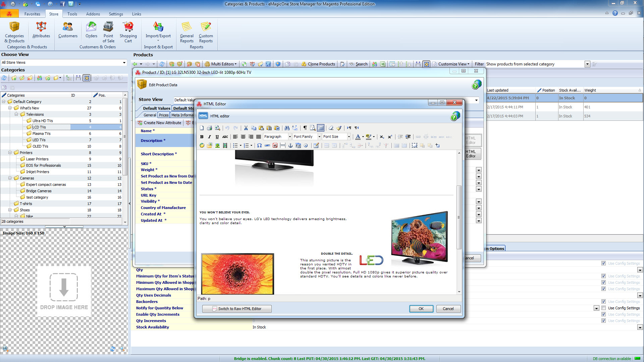This screenshot has height=362, width=644.
Task: Click New Document icon in HTML editor
Action: pos(202,128)
